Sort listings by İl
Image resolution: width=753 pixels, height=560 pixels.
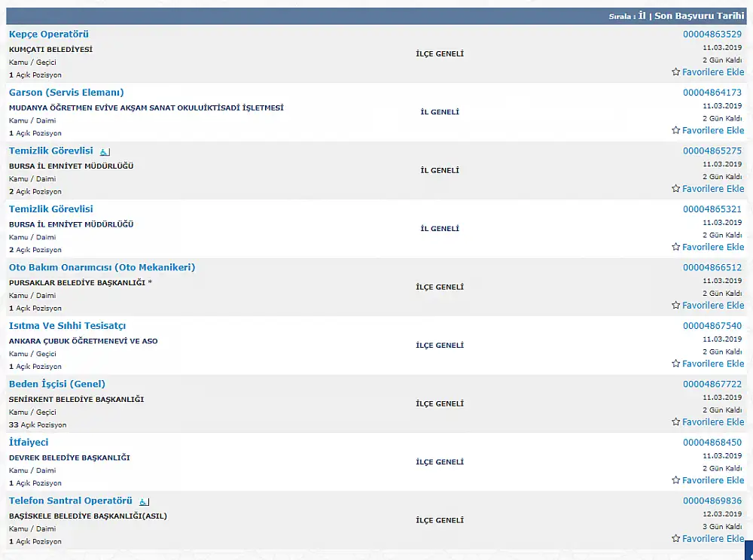(x=642, y=16)
